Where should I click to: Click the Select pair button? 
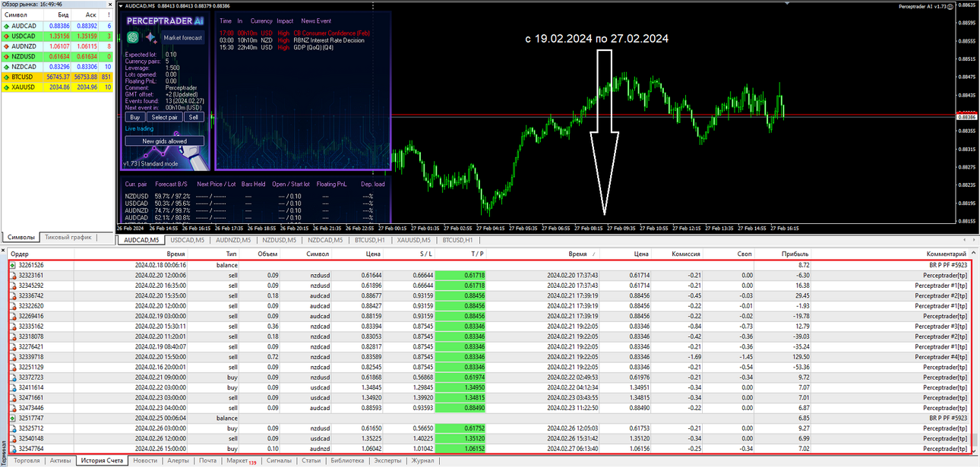click(x=164, y=117)
